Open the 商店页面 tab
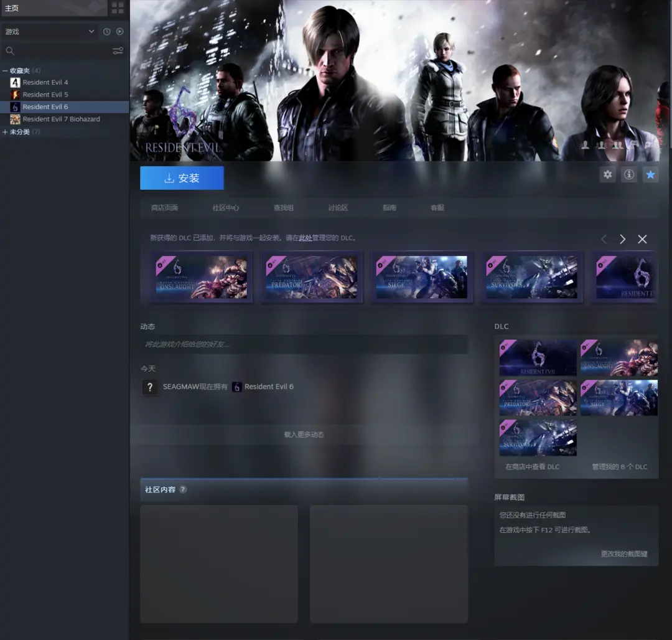Screen dimensions: 672x640 [164, 208]
